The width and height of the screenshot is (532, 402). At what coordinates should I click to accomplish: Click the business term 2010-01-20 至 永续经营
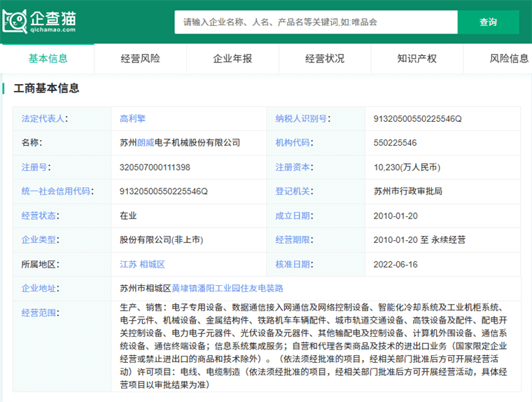[x=419, y=240]
